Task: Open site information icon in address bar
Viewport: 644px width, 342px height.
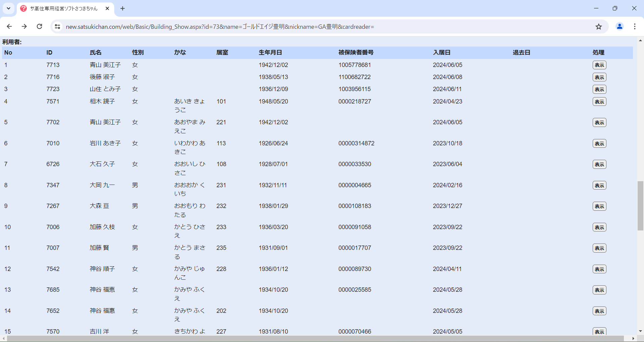Action: pyautogui.click(x=57, y=26)
